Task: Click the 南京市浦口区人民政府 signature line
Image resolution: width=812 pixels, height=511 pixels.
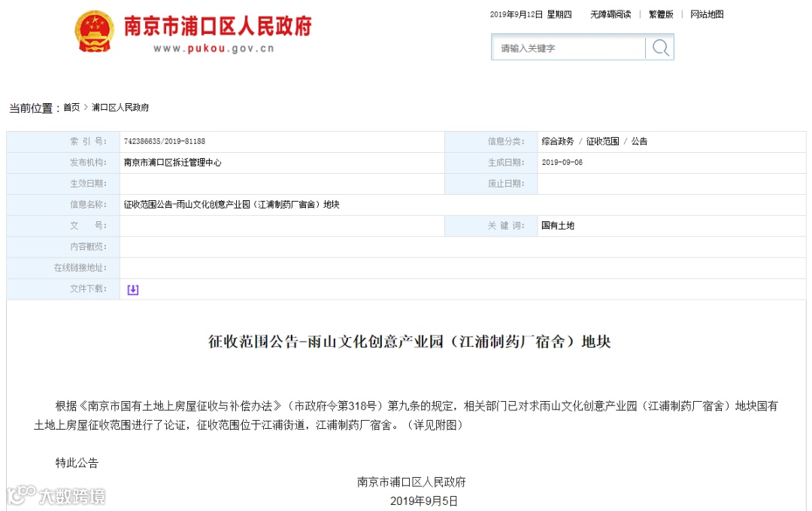Action: [411, 482]
